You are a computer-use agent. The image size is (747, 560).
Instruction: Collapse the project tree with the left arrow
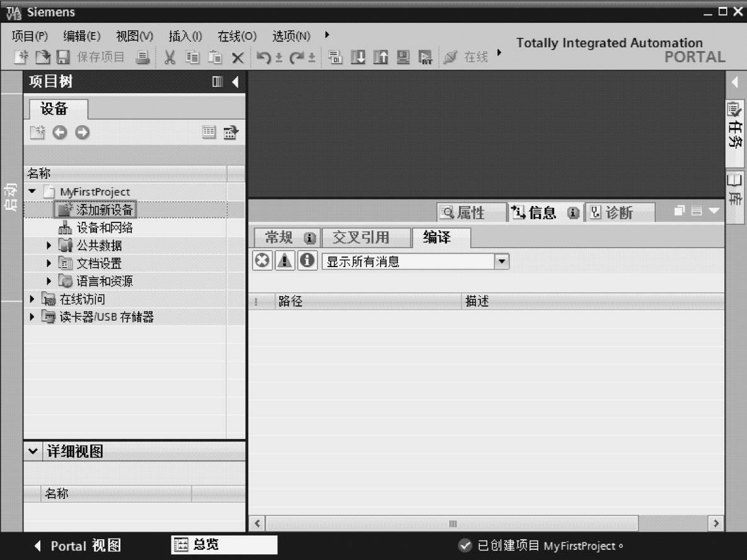click(x=235, y=81)
